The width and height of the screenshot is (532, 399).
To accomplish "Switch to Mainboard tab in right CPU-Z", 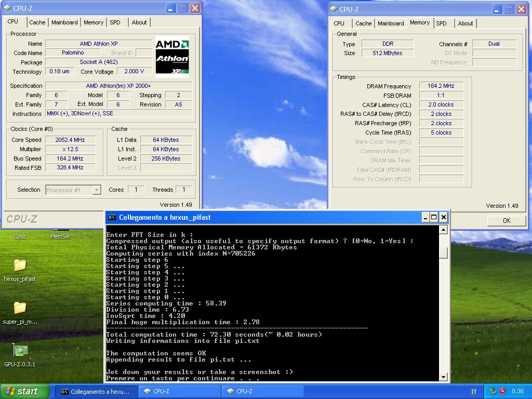I will coord(391,23).
